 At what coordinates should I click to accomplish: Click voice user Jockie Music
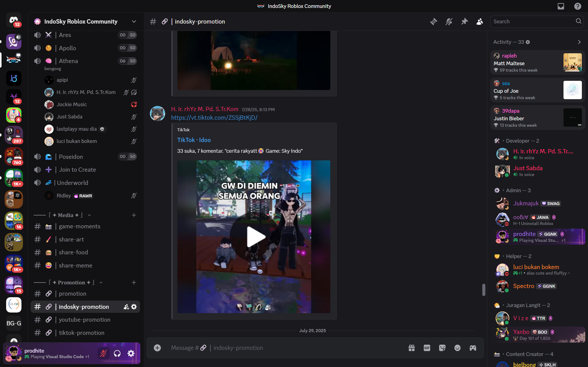(x=91, y=104)
